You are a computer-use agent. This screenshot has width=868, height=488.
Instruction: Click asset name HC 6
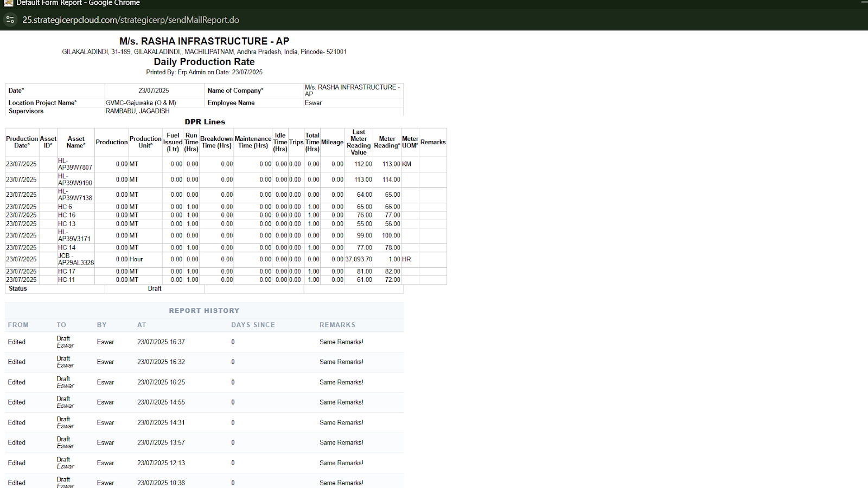click(65, 207)
